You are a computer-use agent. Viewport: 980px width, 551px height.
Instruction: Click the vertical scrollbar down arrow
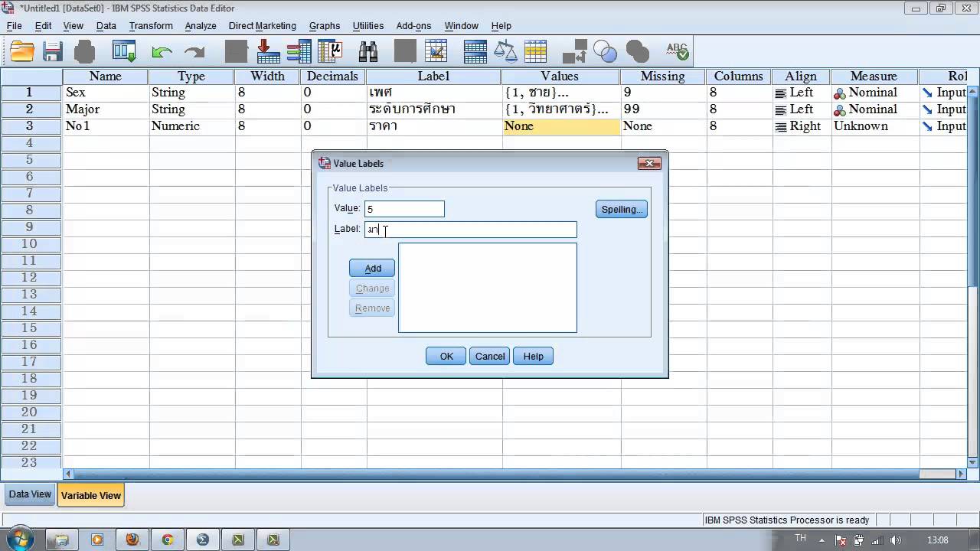[973, 461]
